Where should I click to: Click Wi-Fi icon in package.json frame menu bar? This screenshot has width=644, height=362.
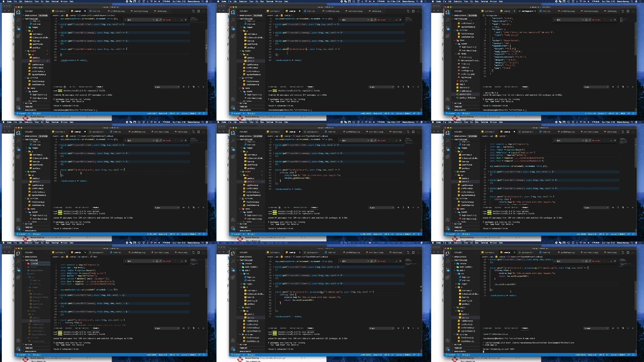coord(581,1)
